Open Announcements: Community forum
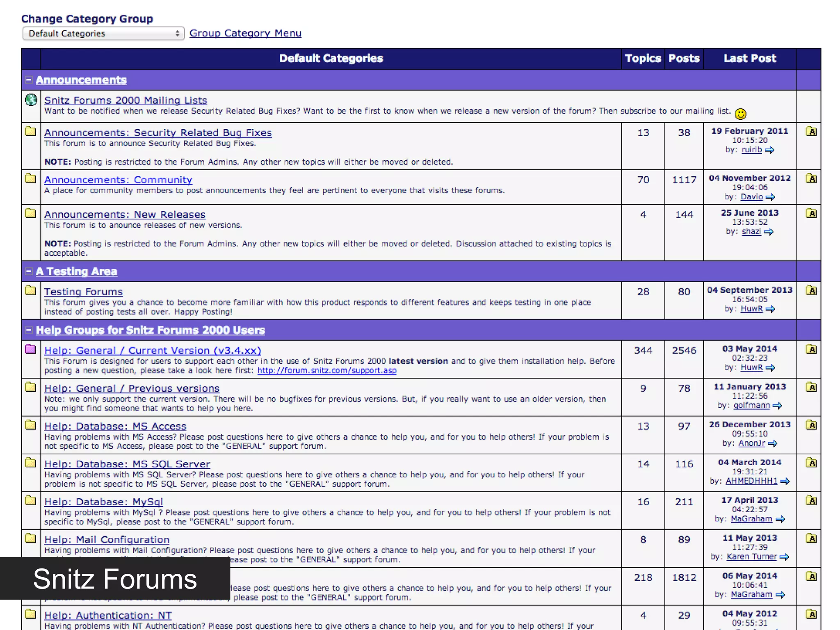 pyautogui.click(x=118, y=180)
